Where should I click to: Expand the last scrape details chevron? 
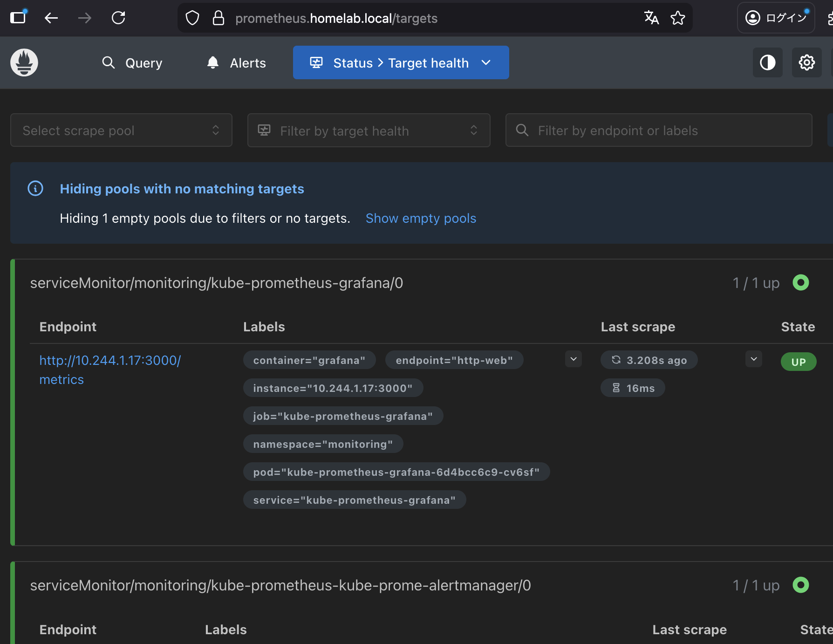753,359
